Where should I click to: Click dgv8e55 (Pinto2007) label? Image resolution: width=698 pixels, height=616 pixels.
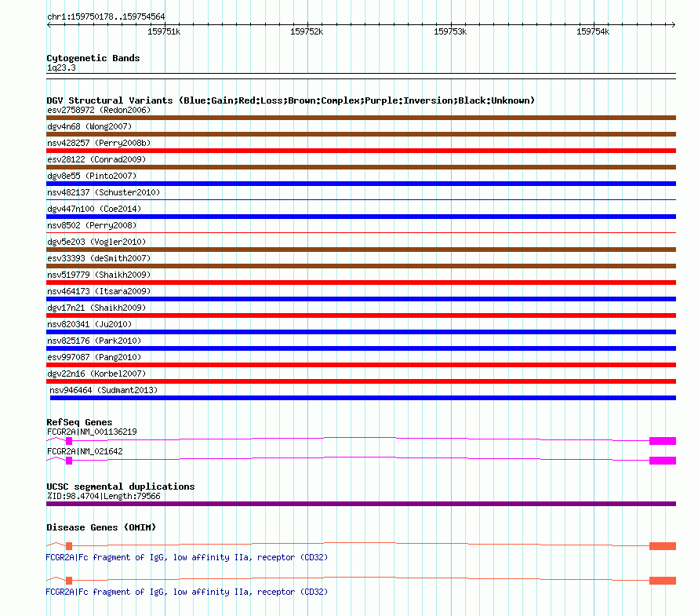tap(92, 176)
